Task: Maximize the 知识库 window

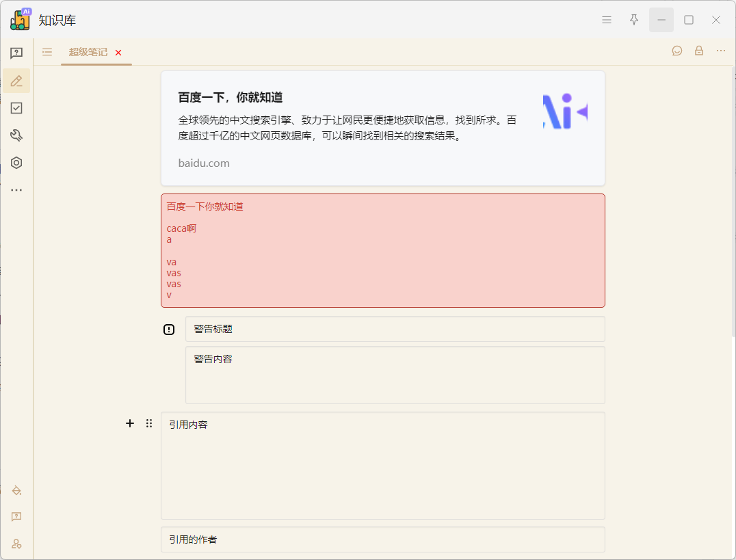Action: pyautogui.click(x=689, y=20)
